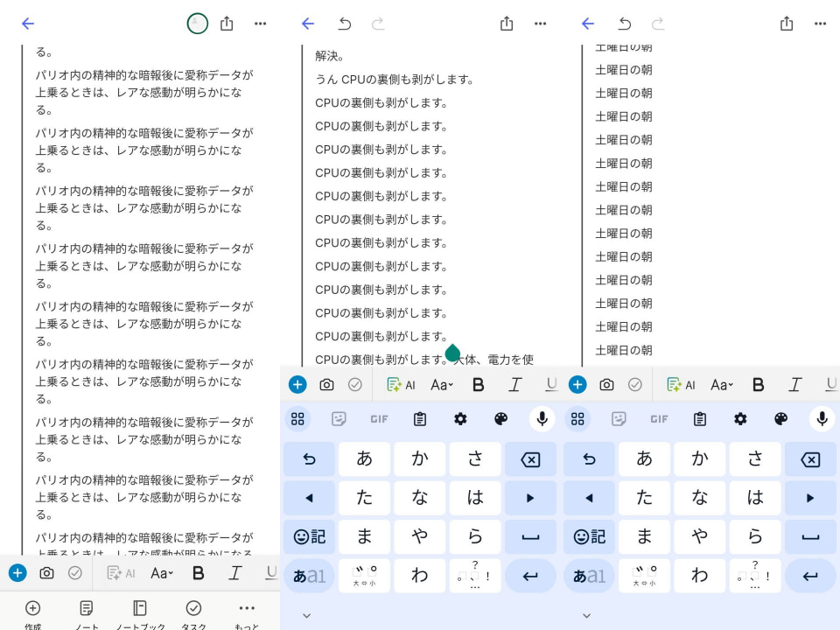Viewport: 840px width, 630px height.
Task: Start voice input with the right keyboard microphone
Action: [822, 419]
